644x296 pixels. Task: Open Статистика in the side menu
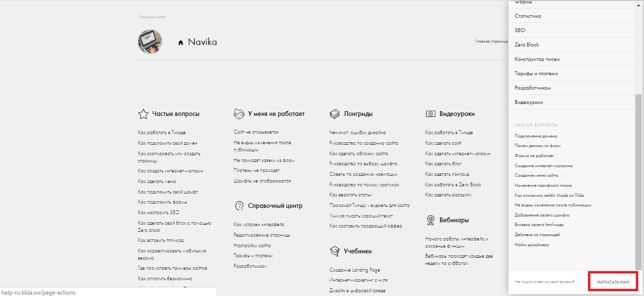coord(528,16)
